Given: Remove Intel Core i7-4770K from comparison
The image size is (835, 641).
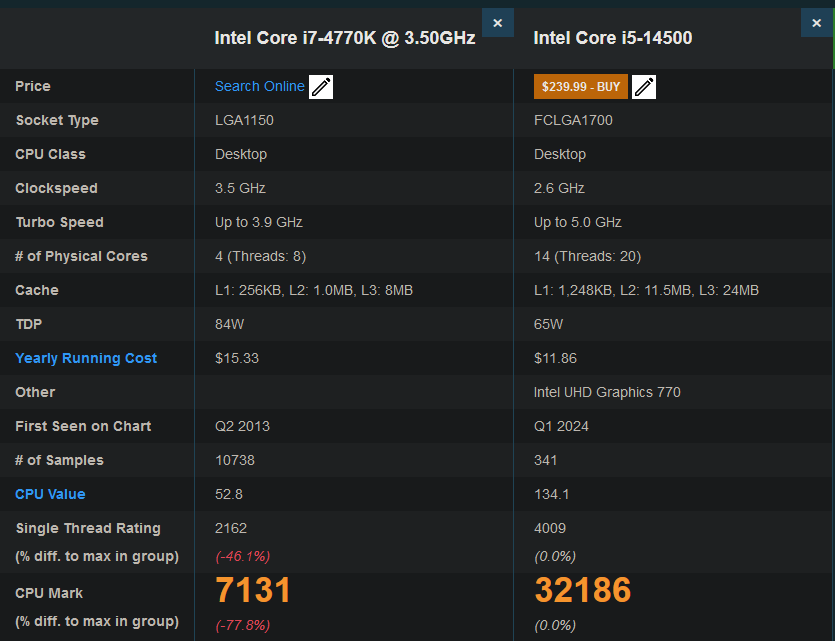Looking at the screenshot, I should [497, 22].
